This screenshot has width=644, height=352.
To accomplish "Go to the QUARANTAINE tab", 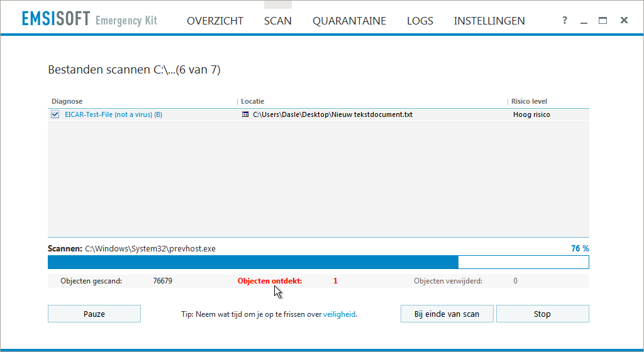I will pyautogui.click(x=349, y=21).
